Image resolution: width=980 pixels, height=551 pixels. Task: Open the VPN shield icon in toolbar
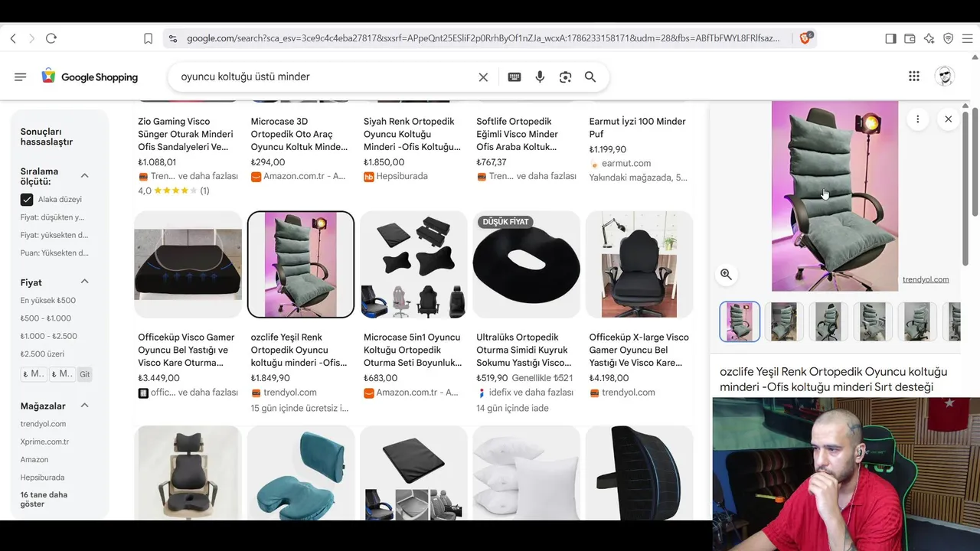pyautogui.click(x=948, y=38)
